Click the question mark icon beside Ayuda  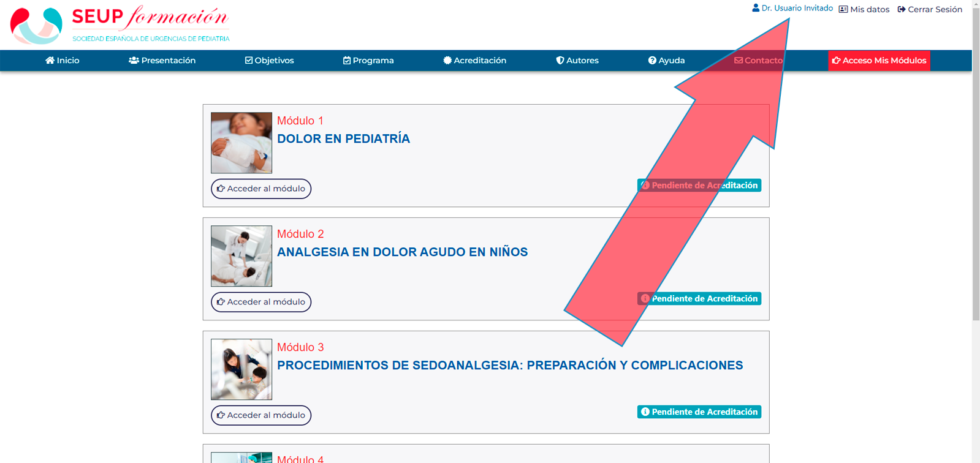coord(652,61)
